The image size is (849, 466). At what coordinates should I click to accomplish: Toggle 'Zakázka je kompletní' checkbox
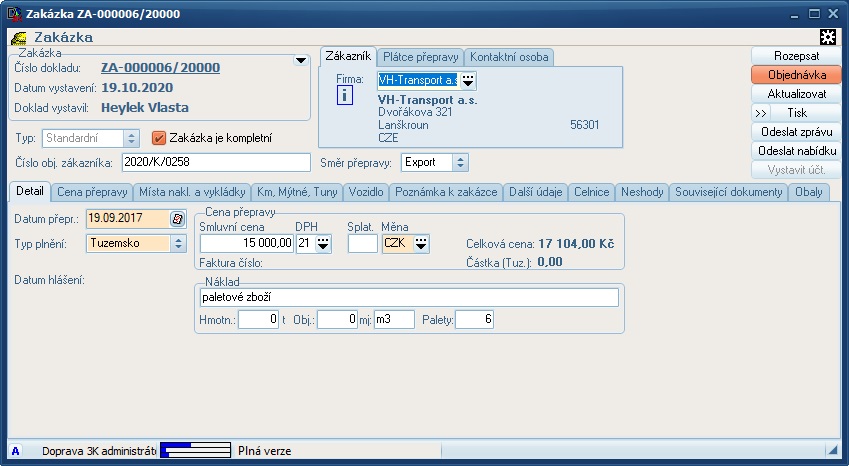[159, 138]
